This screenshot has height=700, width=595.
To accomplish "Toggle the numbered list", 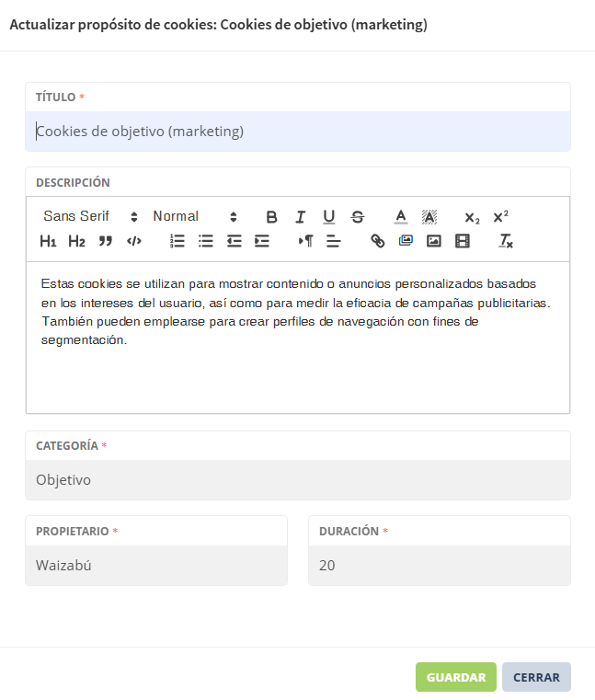I will [x=177, y=241].
